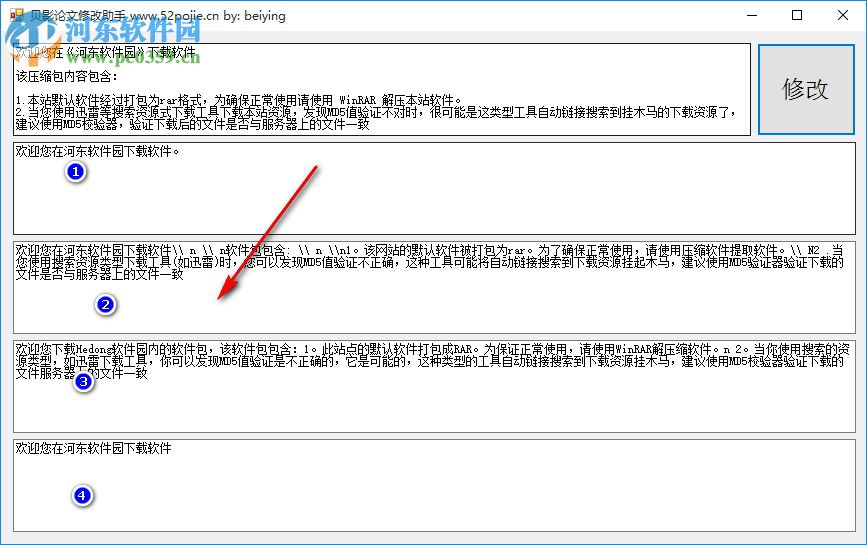Screen dimensions: 867x545
Task: Click the text 该压缩包内容包含:
Action: pos(66,76)
